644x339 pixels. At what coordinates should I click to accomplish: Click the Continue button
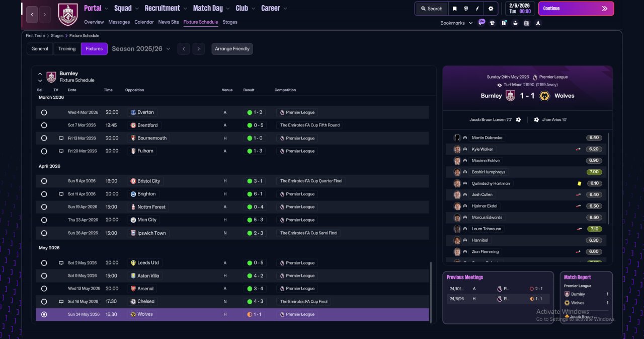[576, 9]
